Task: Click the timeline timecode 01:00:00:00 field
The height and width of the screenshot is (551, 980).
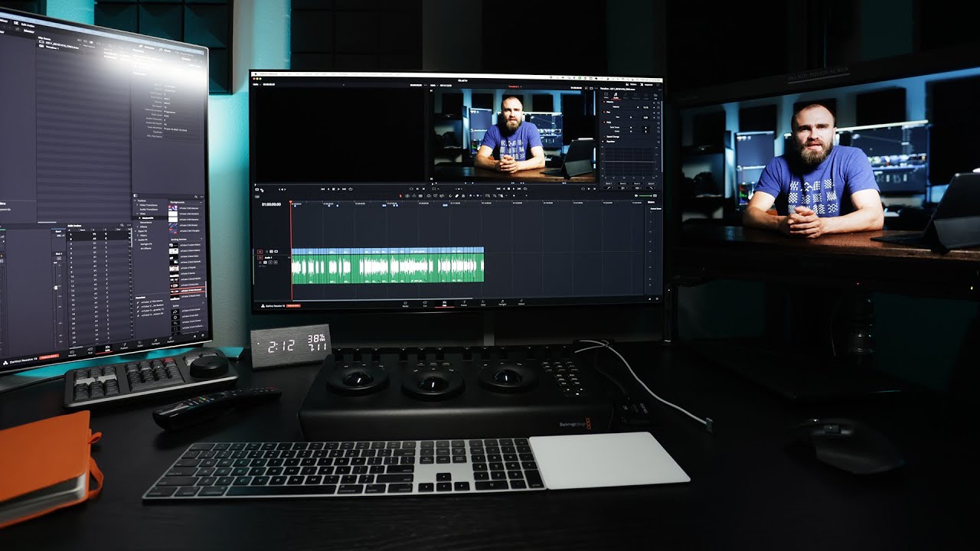Action: (x=271, y=204)
